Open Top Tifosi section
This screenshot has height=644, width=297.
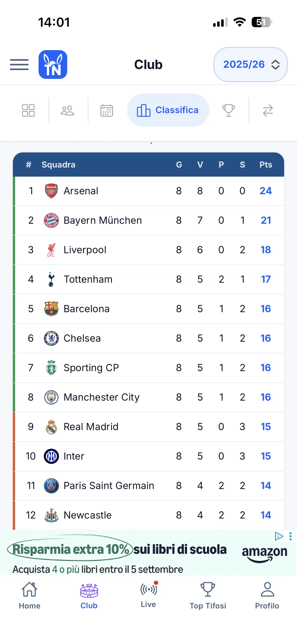(x=208, y=596)
